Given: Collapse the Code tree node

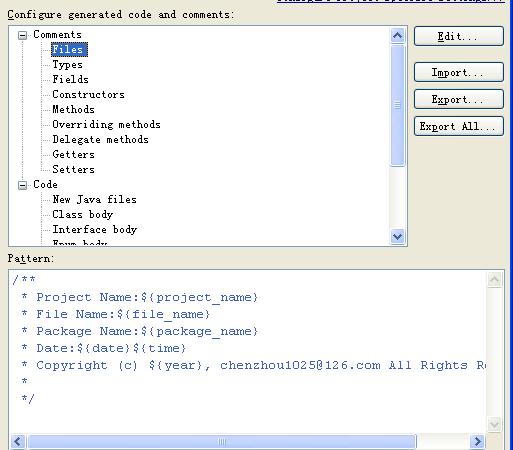Looking at the screenshot, I should tap(22, 185).
